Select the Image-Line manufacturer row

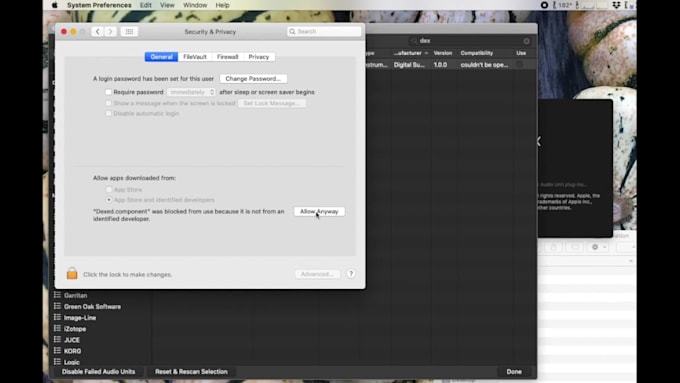102,318
